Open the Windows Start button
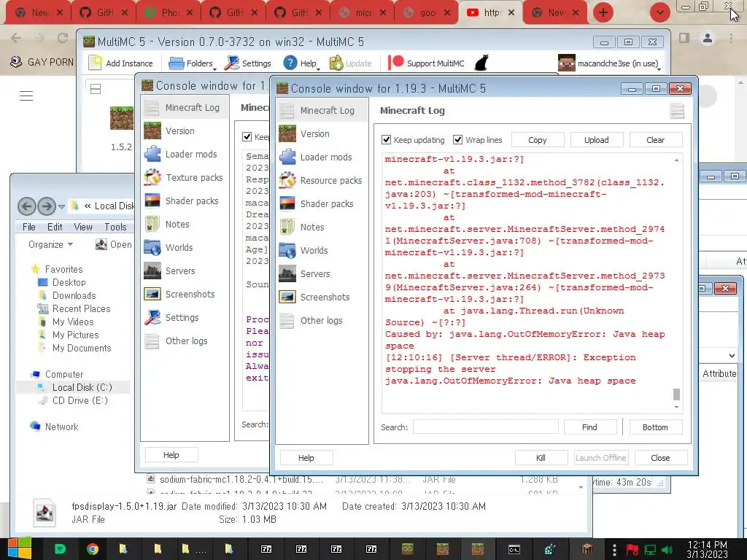Image resolution: width=747 pixels, height=560 pixels. click(x=19, y=548)
